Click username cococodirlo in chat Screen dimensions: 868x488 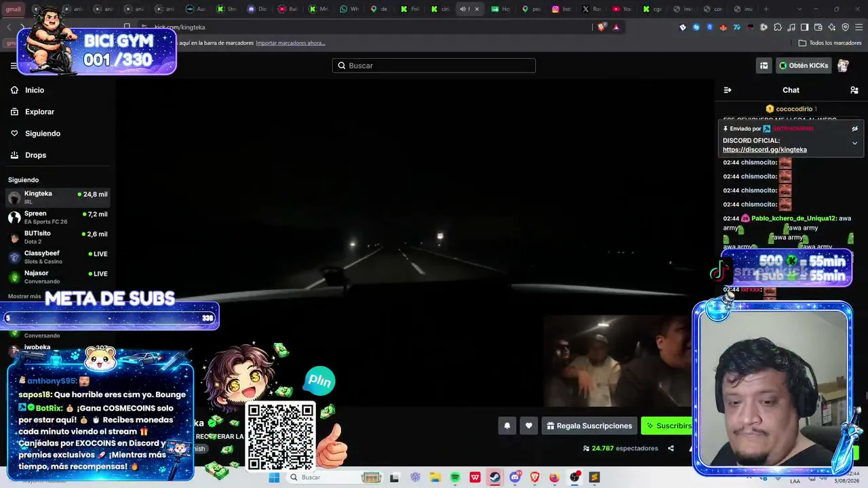point(794,109)
